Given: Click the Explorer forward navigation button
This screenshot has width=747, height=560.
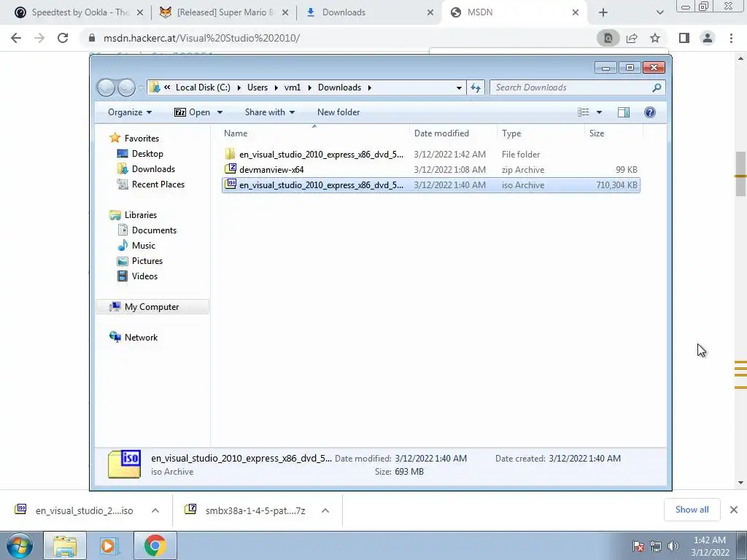Looking at the screenshot, I should (x=126, y=87).
